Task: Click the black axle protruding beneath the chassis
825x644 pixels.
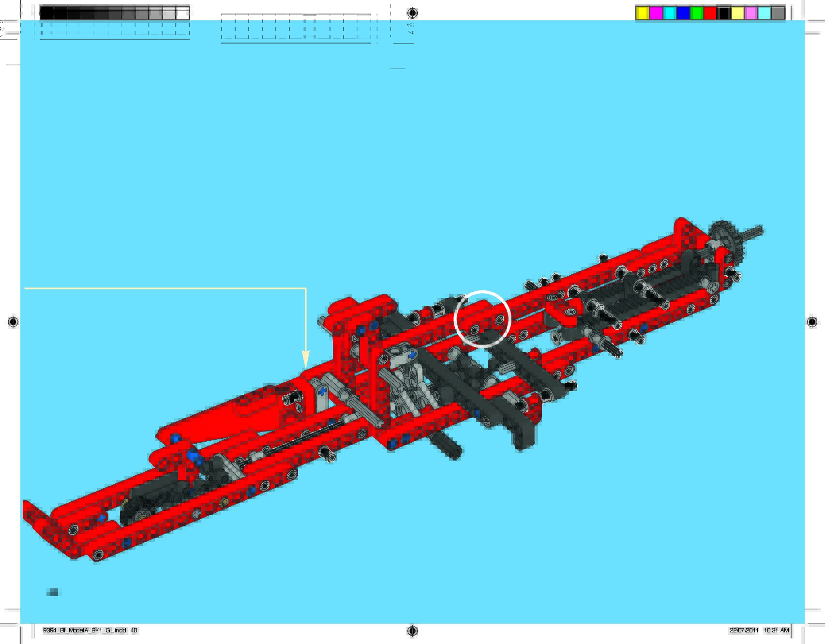Action: 447,445
